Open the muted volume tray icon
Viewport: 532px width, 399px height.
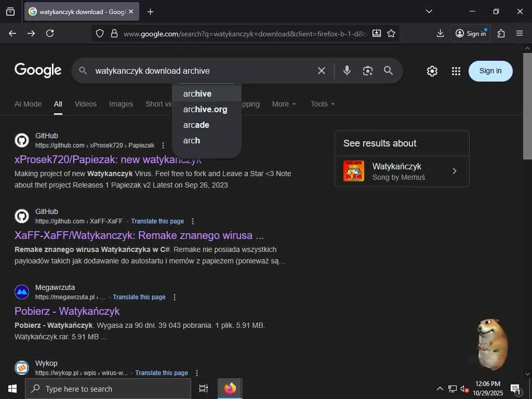[x=464, y=389]
